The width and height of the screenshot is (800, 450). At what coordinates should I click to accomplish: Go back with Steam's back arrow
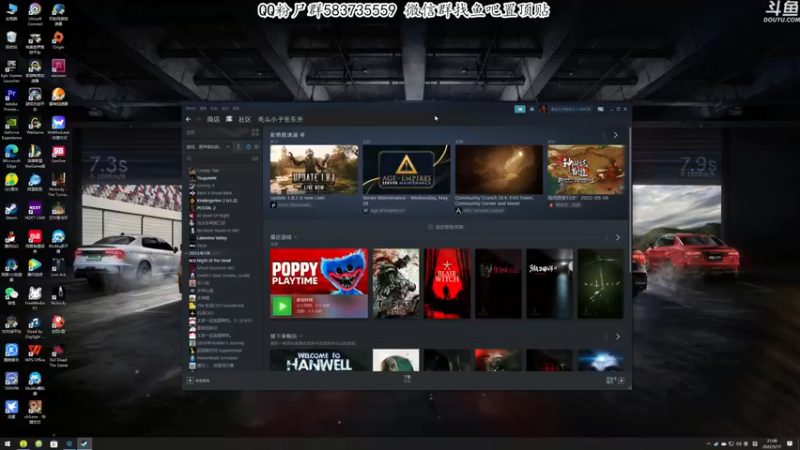pos(188,119)
